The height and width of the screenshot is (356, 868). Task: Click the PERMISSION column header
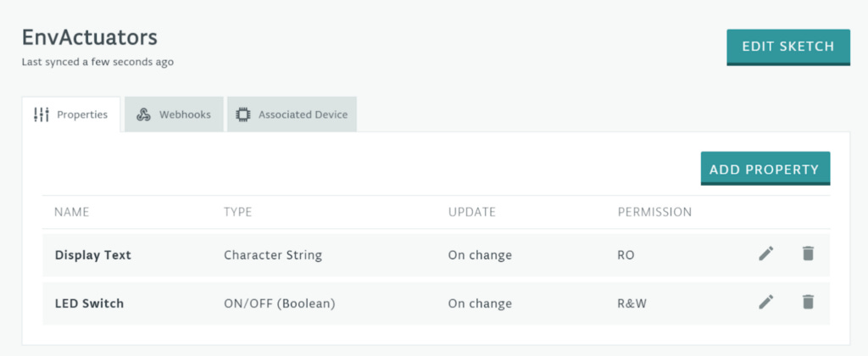[654, 212]
